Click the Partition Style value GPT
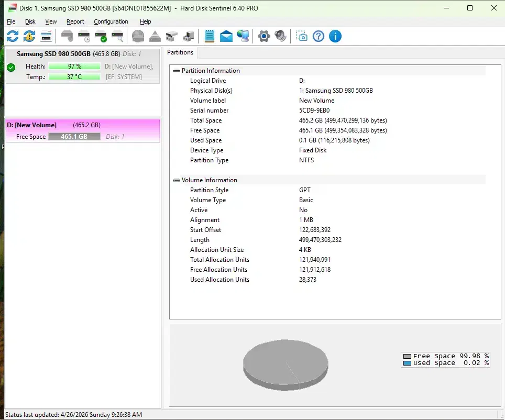The image size is (505, 420). click(x=305, y=190)
